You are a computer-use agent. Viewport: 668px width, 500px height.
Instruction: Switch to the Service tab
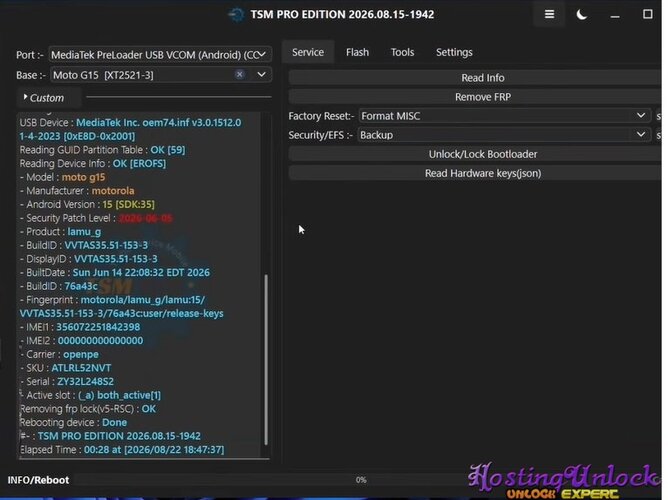(308, 52)
